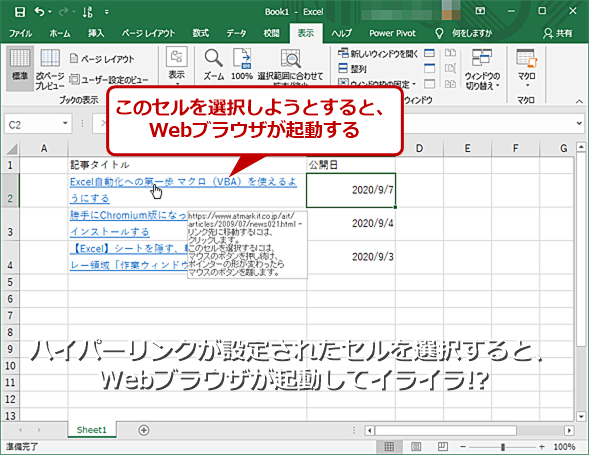Open the データ tab

[x=236, y=33]
